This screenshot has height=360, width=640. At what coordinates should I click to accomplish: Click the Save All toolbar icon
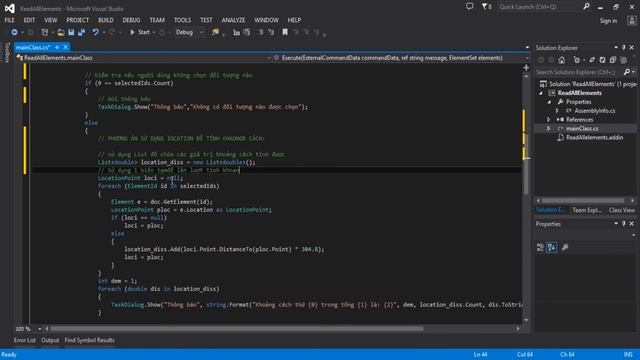point(82,32)
